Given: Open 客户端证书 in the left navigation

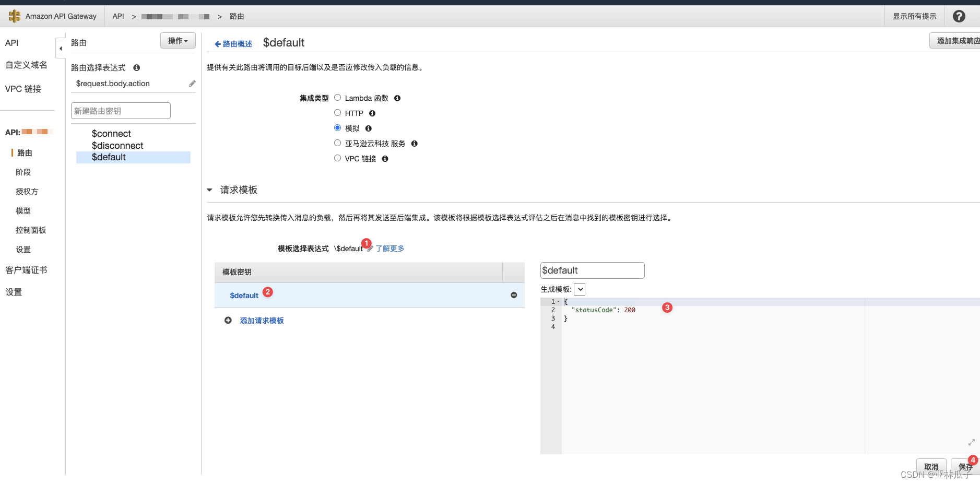Looking at the screenshot, I should point(26,270).
